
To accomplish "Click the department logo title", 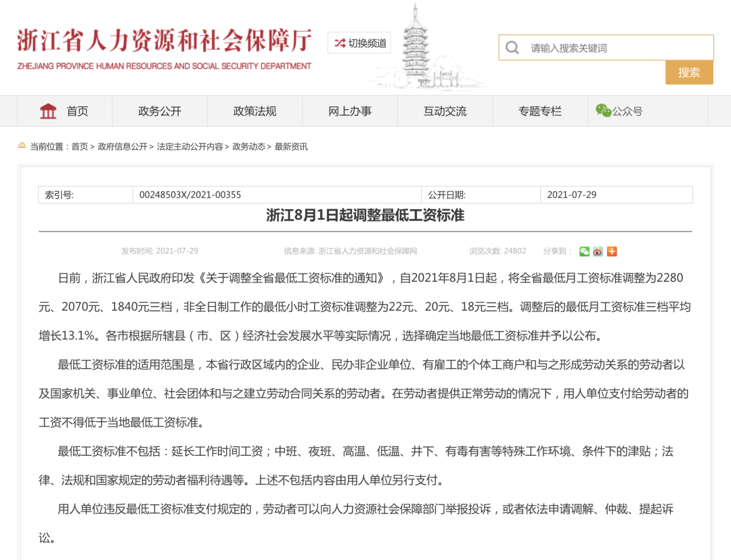I will (164, 40).
